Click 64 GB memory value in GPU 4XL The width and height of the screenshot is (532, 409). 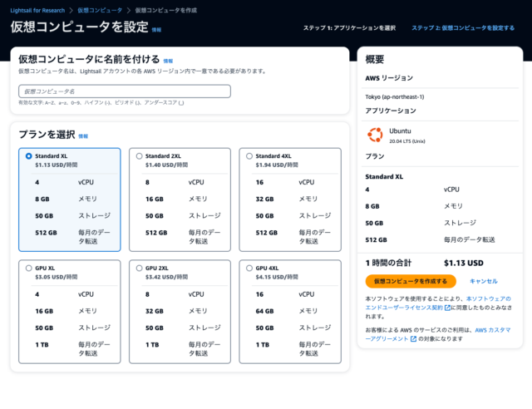(264, 311)
